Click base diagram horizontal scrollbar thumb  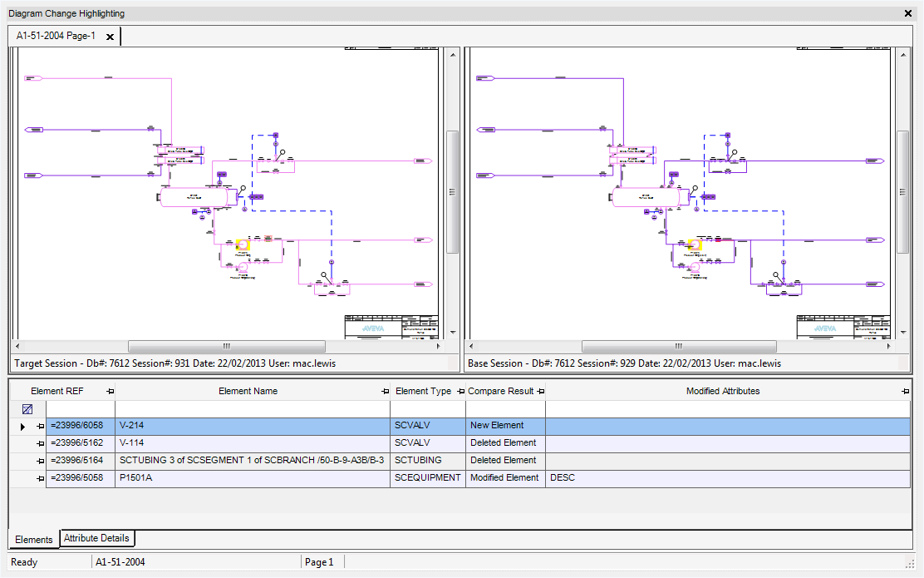coord(679,346)
